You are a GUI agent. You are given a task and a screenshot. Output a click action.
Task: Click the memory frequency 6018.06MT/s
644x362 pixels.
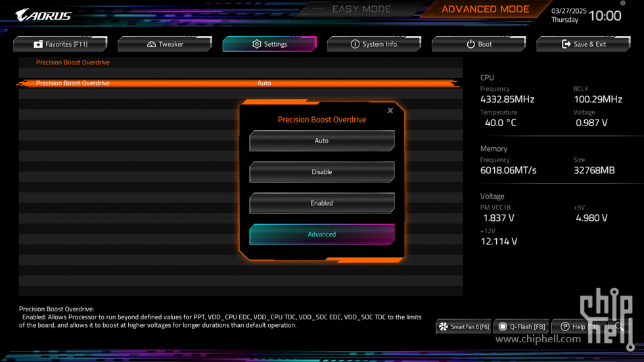(x=509, y=170)
